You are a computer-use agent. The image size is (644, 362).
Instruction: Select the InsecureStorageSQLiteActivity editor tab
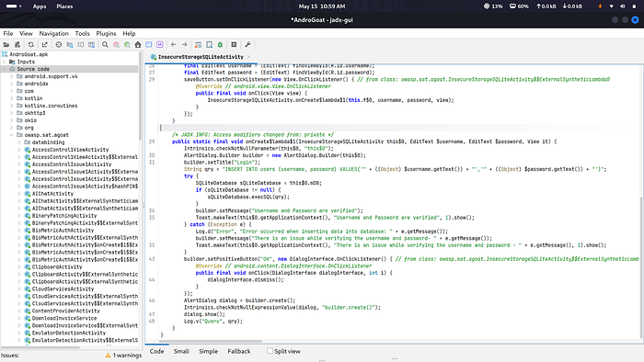click(201, 57)
